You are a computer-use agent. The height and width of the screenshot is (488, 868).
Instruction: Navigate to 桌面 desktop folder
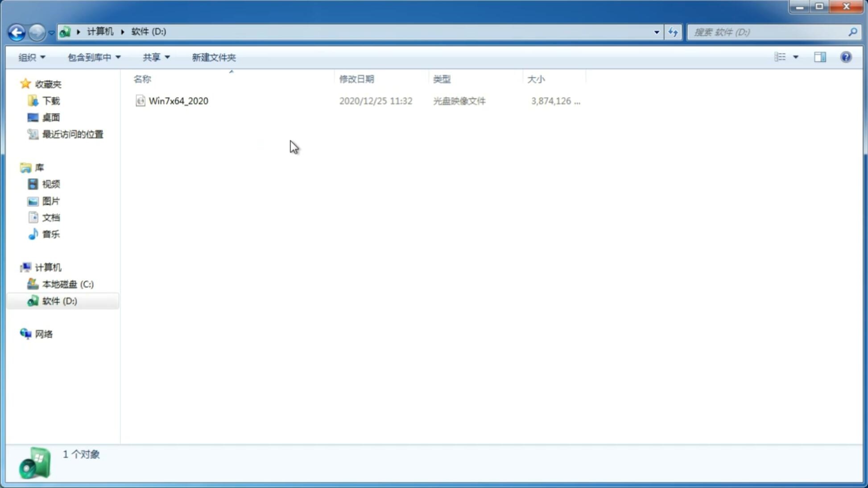(x=51, y=117)
